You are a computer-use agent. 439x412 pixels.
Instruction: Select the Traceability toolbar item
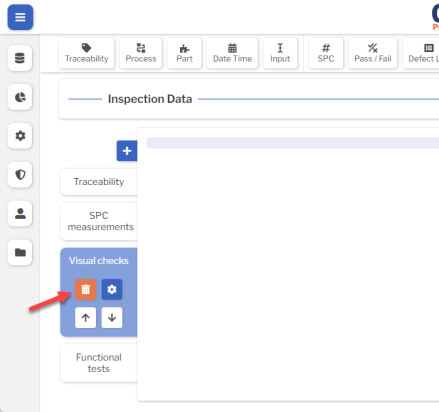[87, 53]
